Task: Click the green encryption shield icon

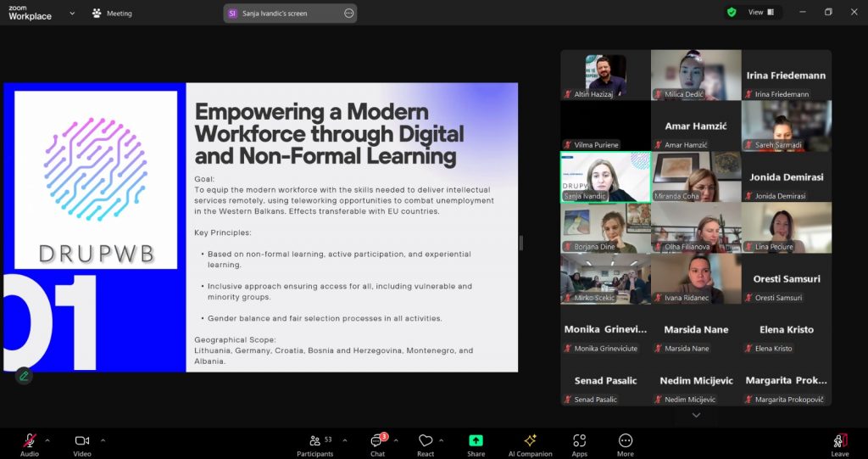Action: click(732, 13)
